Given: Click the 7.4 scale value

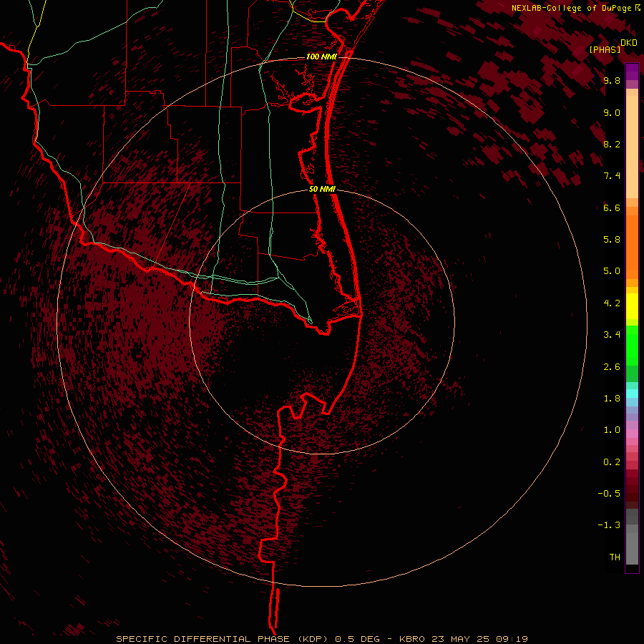Looking at the screenshot, I should pyautogui.click(x=612, y=176).
